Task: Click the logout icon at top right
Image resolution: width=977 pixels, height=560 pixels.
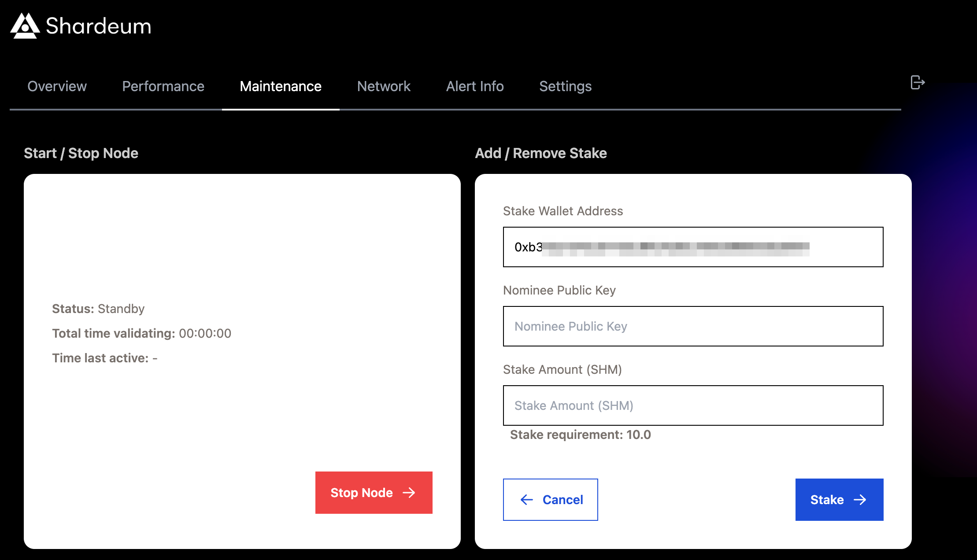Action: [918, 82]
